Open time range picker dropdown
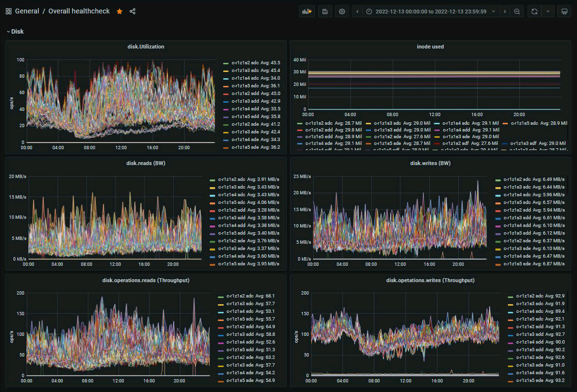 point(431,12)
